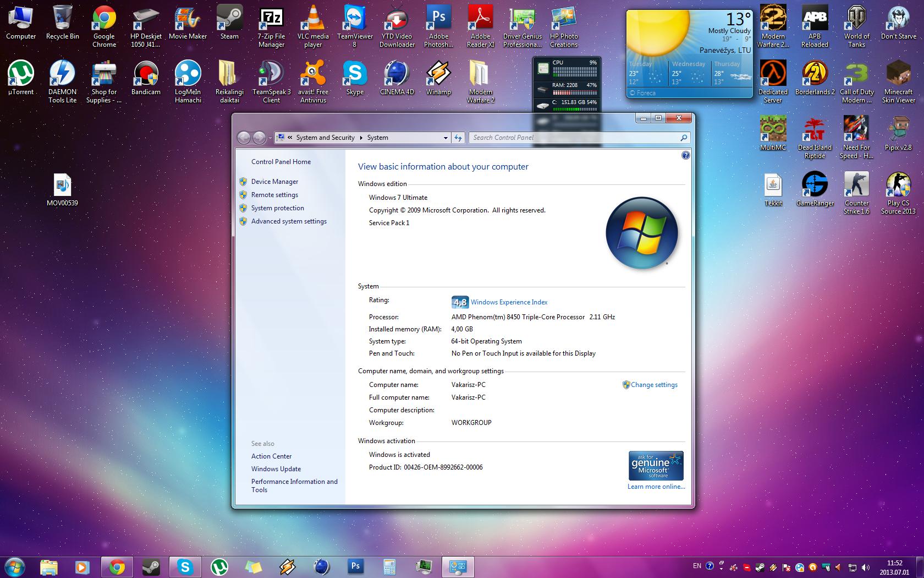The height and width of the screenshot is (578, 924).
Task: Click the 4,8 rating badge
Action: pyautogui.click(x=460, y=302)
